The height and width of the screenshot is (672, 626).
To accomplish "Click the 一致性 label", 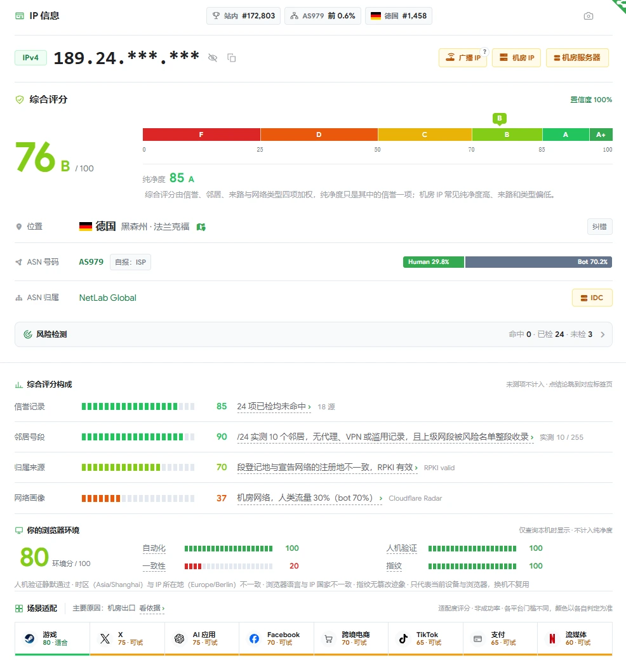I will pyautogui.click(x=154, y=566).
